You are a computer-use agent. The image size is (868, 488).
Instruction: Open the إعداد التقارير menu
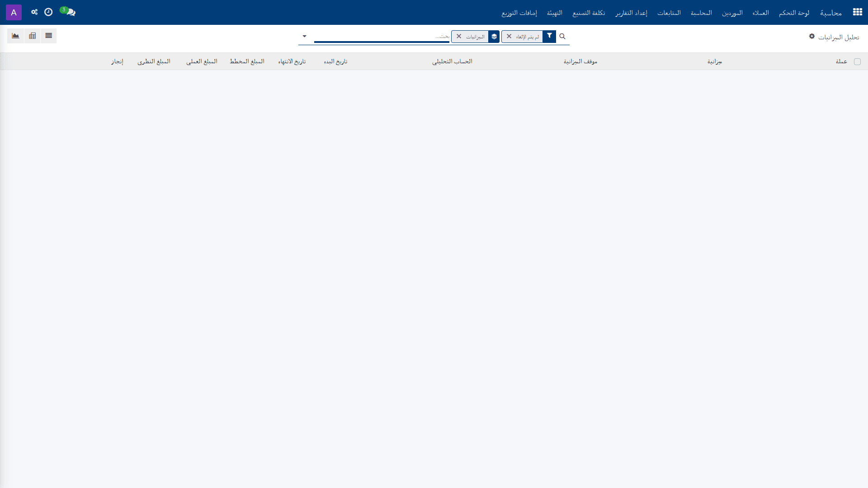(x=631, y=13)
